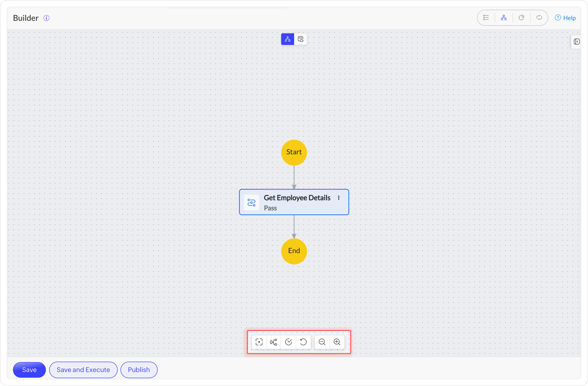Expand the collapsed right side panel
This screenshot has width=588, height=386.
click(577, 42)
